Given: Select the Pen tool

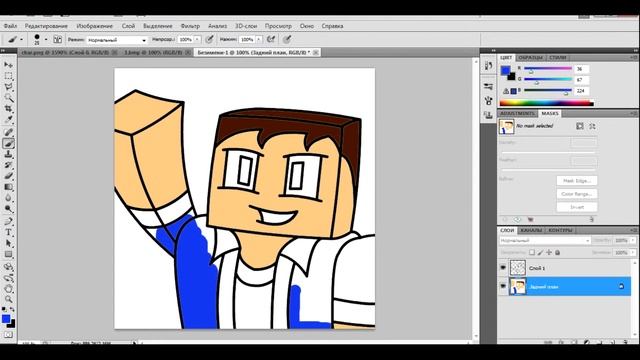Looking at the screenshot, I should 8,222.
